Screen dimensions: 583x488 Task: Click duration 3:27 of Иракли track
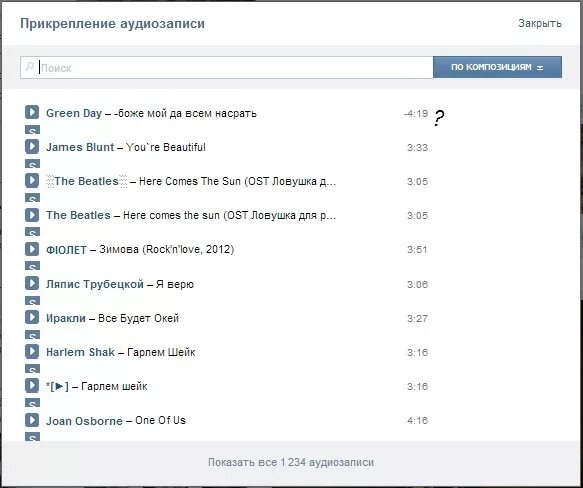417,319
